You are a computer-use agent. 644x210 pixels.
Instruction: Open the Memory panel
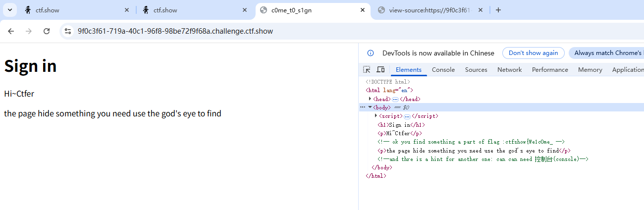(590, 70)
